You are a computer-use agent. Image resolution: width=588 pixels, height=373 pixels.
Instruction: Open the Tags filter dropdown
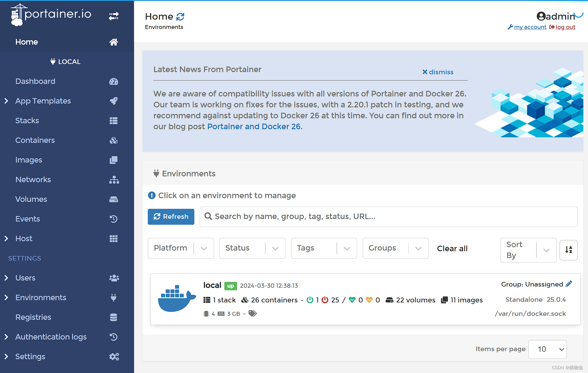point(324,248)
